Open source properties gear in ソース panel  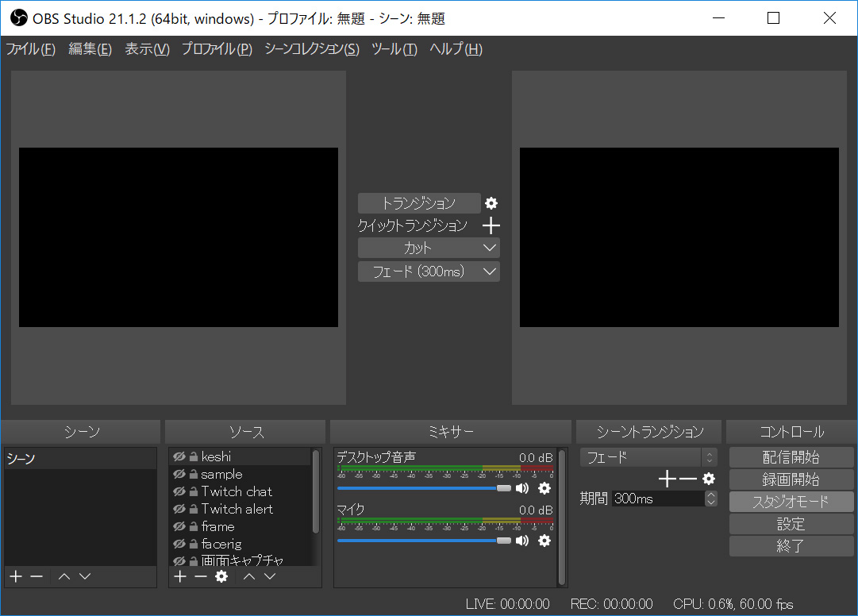221,576
